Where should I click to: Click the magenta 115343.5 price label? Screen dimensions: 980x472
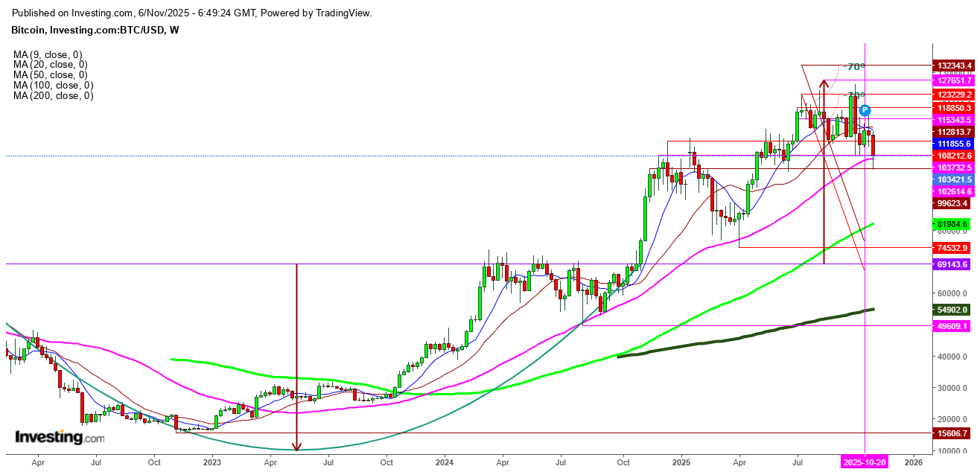[x=954, y=120]
